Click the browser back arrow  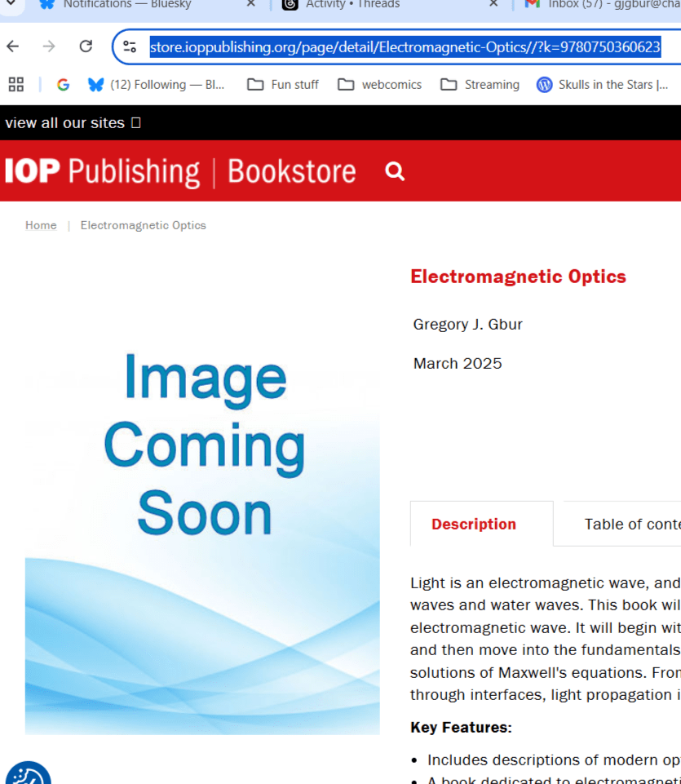click(x=12, y=47)
